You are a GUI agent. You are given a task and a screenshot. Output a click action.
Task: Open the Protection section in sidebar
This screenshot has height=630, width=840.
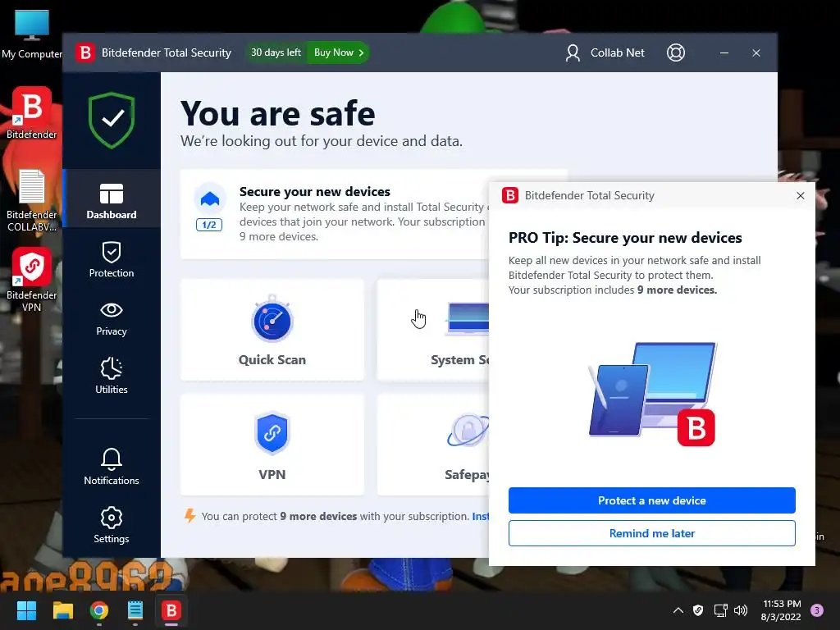click(112, 260)
